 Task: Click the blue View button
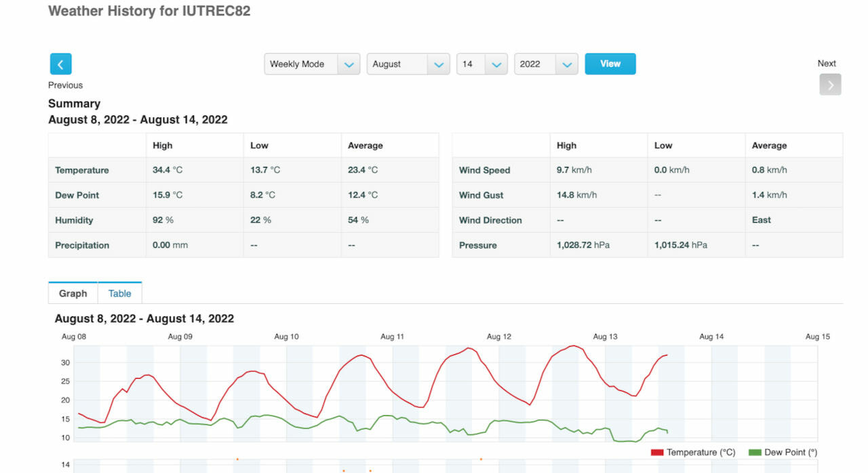pos(610,64)
